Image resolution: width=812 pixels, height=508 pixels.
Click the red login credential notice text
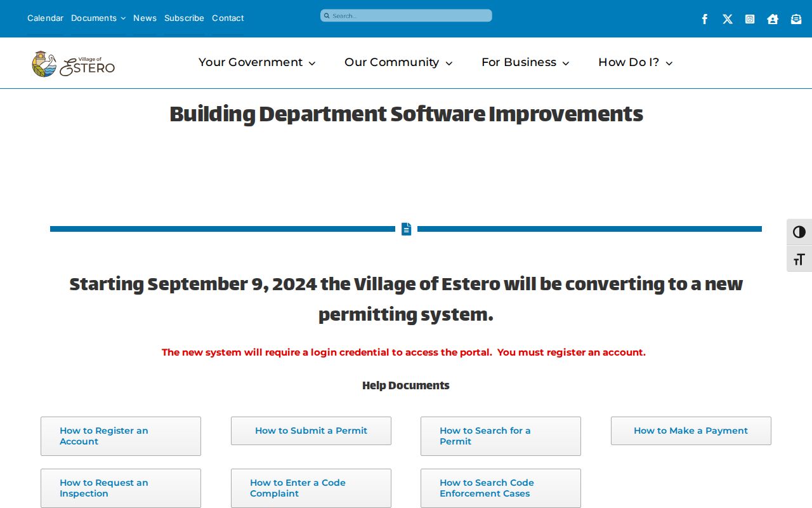(x=403, y=352)
